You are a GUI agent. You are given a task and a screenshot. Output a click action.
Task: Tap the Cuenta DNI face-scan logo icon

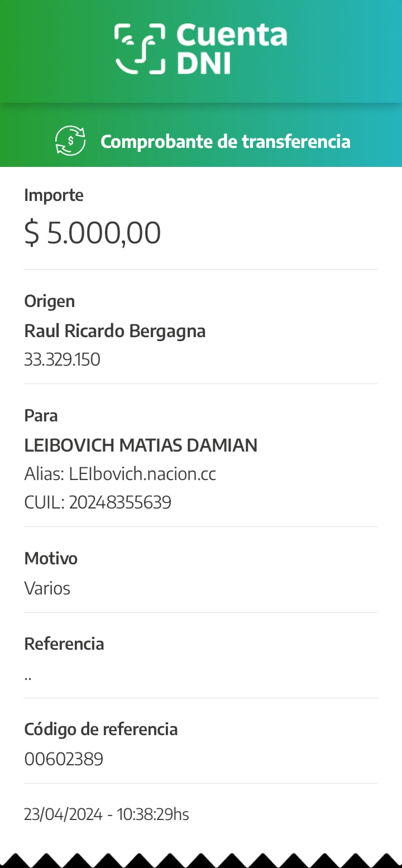[x=140, y=49]
